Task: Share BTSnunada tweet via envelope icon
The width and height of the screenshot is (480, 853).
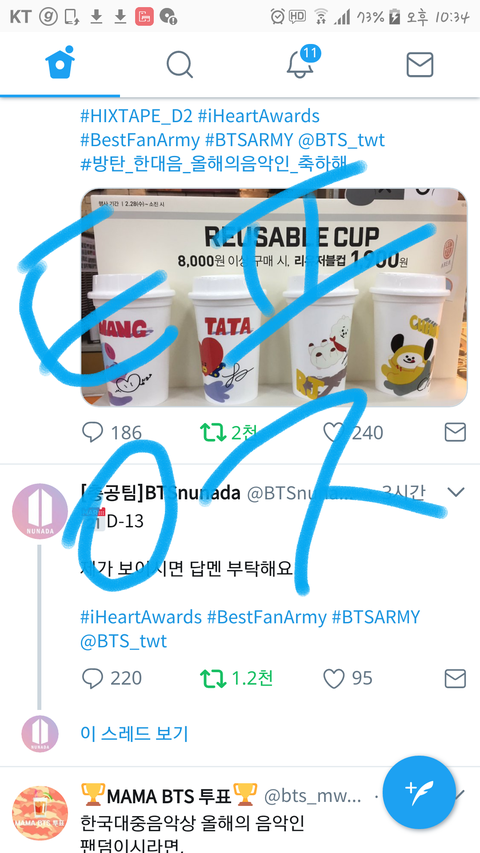Action: (455, 678)
